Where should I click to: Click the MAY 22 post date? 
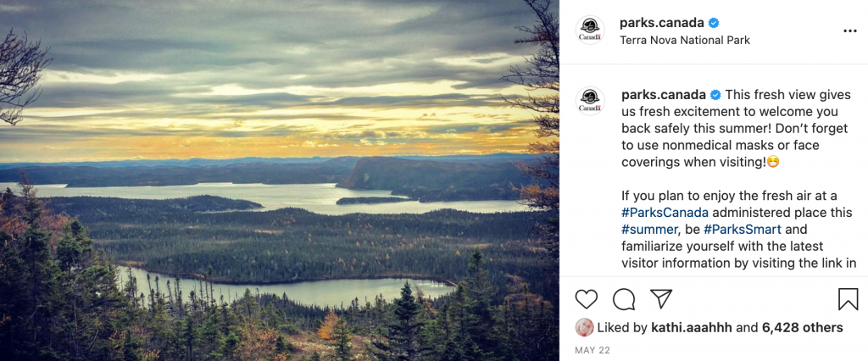click(593, 351)
